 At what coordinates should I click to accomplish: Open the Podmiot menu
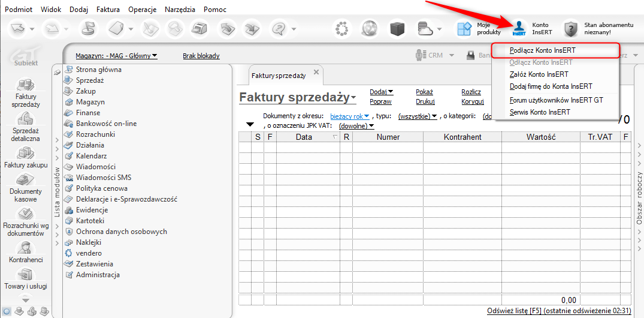[x=17, y=10]
